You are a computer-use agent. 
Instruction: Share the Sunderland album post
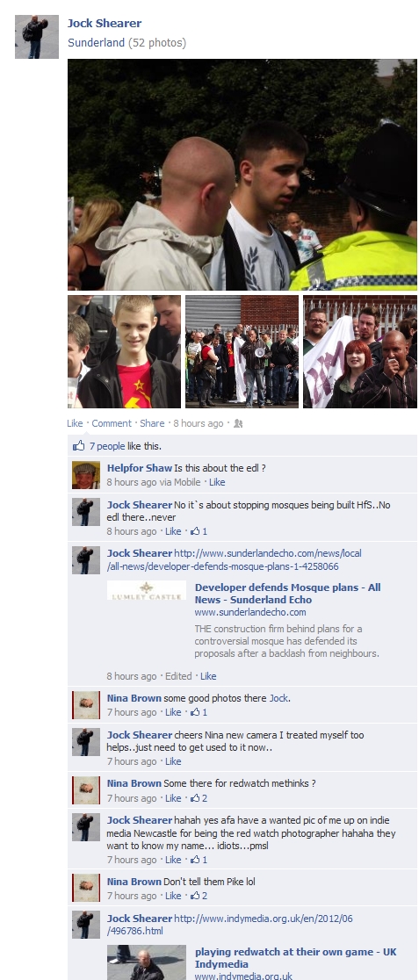pos(152,423)
